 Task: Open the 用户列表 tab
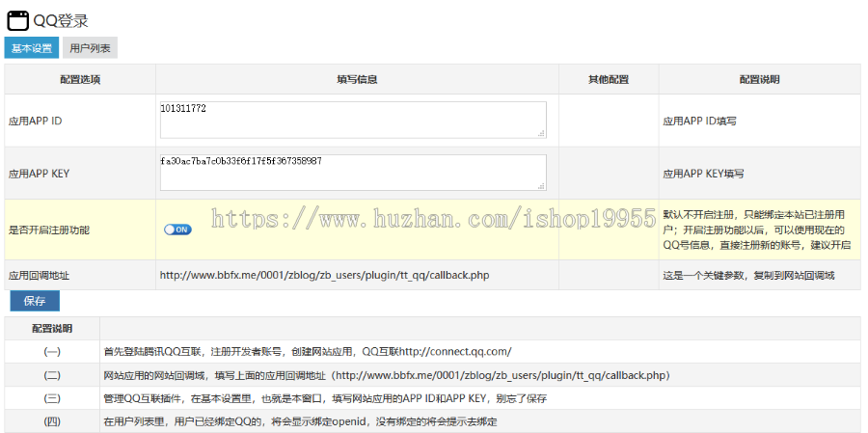(91, 48)
